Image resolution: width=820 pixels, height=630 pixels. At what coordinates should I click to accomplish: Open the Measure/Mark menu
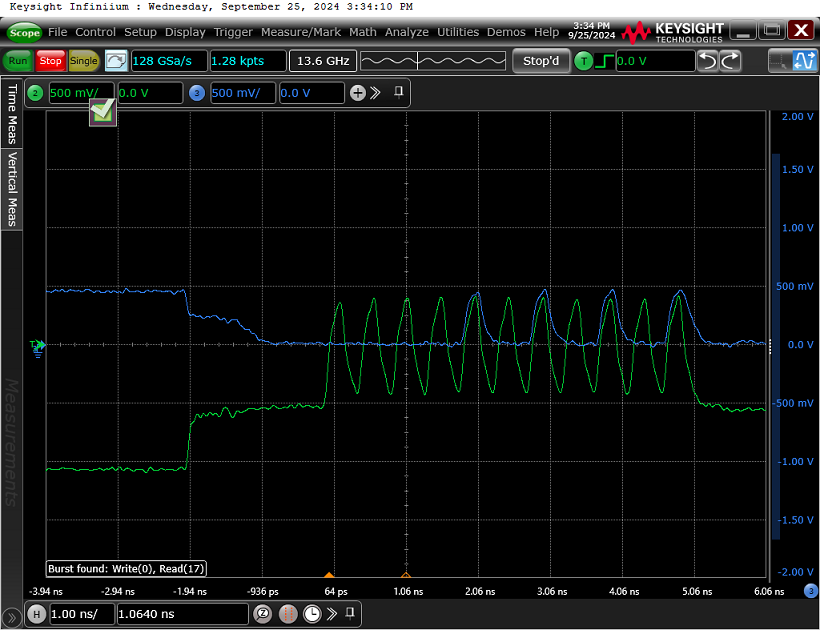click(301, 32)
